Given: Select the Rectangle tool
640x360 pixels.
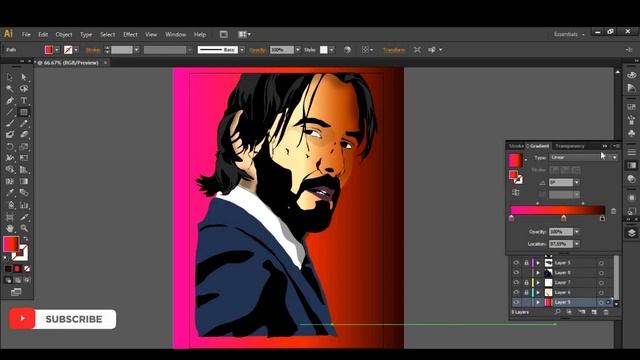Looking at the screenshot, I should [24, 112].
